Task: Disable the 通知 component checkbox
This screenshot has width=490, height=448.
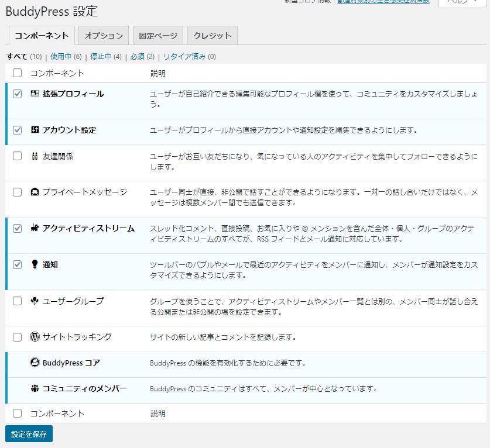Action: tap(16, 264)
